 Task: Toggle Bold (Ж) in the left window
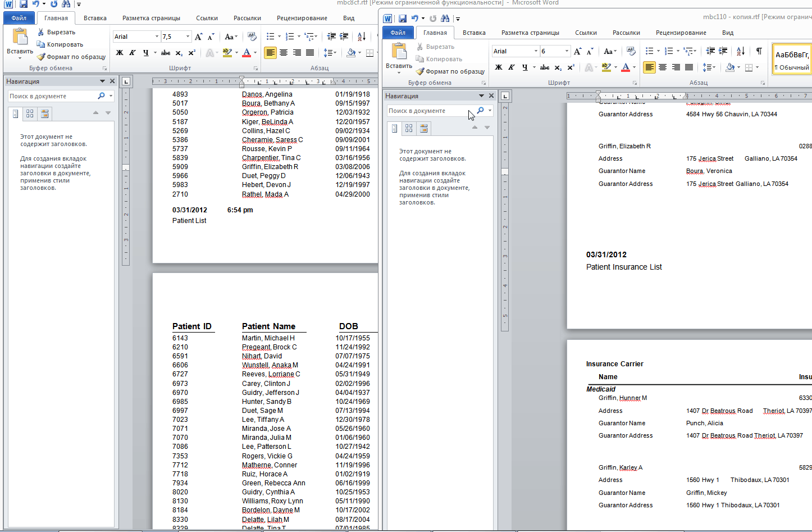[120, 53]
